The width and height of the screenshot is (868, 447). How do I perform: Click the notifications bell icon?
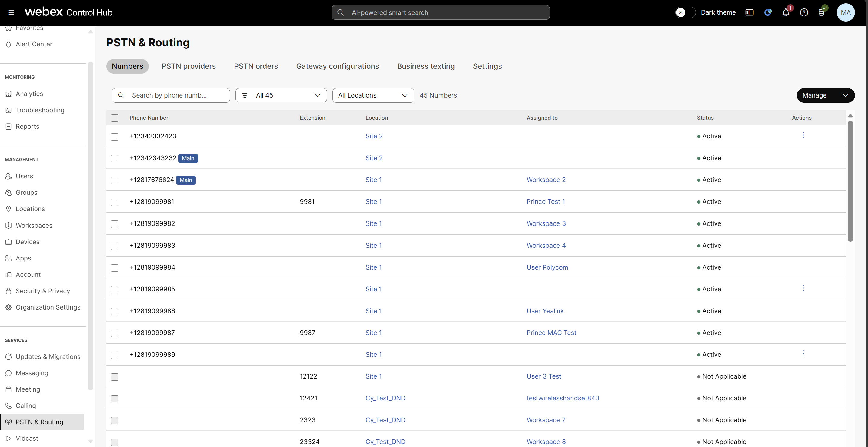point(786,12)
